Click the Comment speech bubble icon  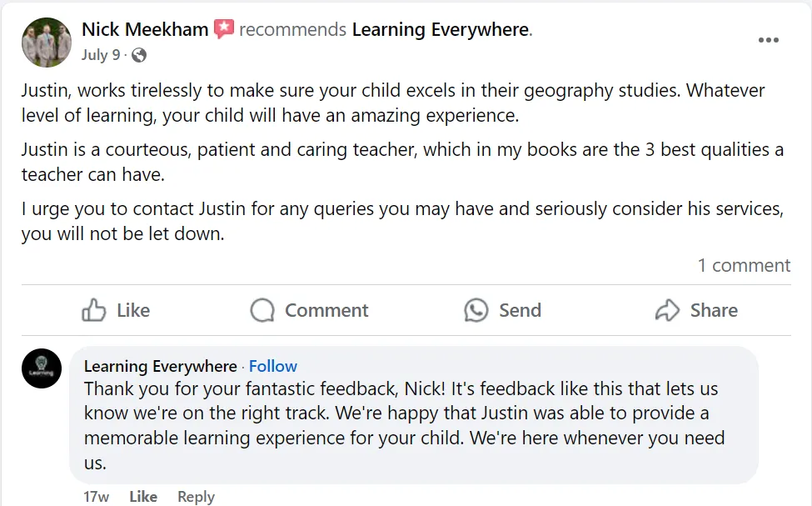tap(262, 310)
